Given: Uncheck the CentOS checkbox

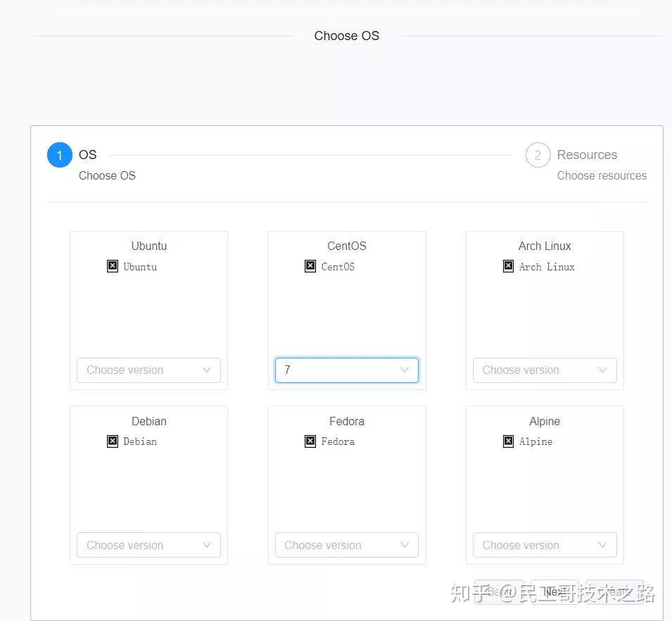Looking at the screenshot, I should pos(310,266).
